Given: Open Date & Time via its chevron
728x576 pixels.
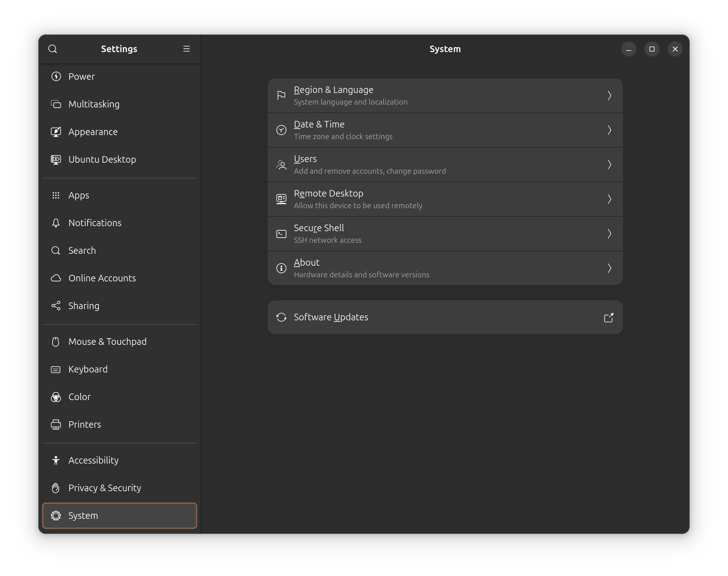Looking at the screenshot, I should tap(609, 130).
